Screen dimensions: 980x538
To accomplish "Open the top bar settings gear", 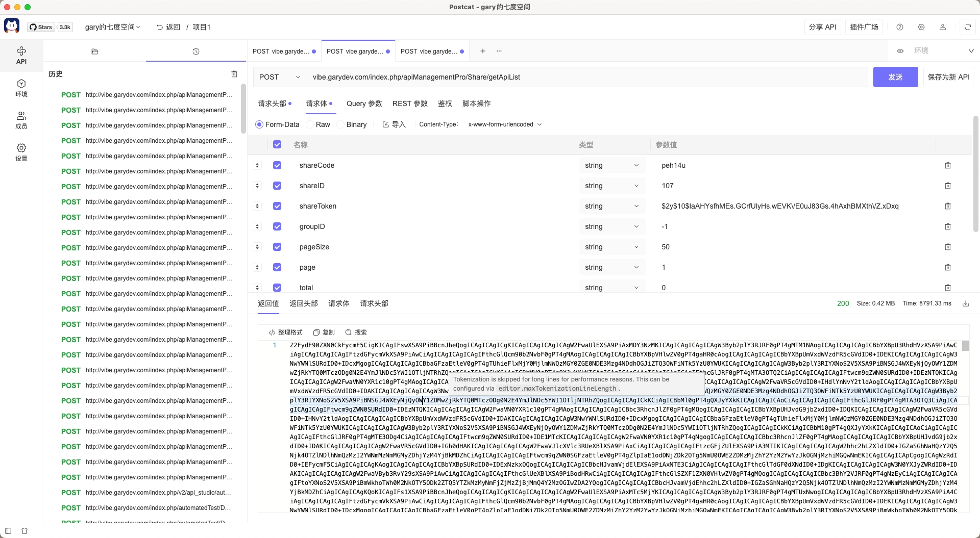I will point(921,27).
